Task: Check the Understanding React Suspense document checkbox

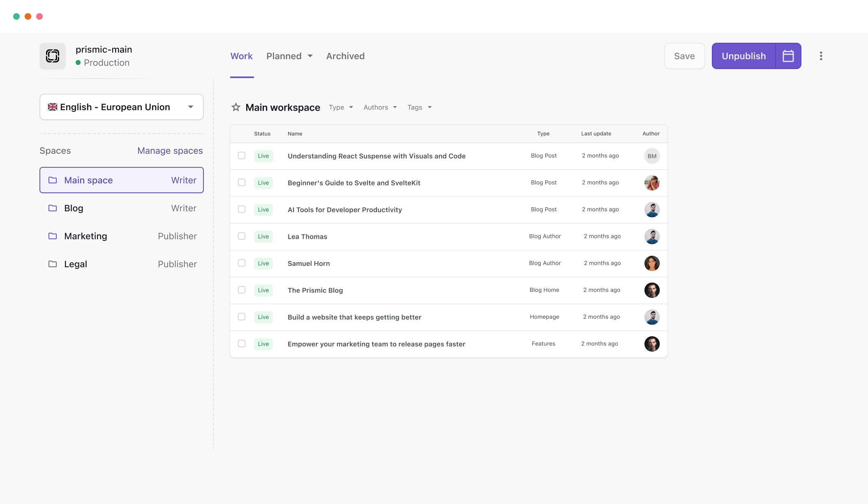Action: pos(242,156)
